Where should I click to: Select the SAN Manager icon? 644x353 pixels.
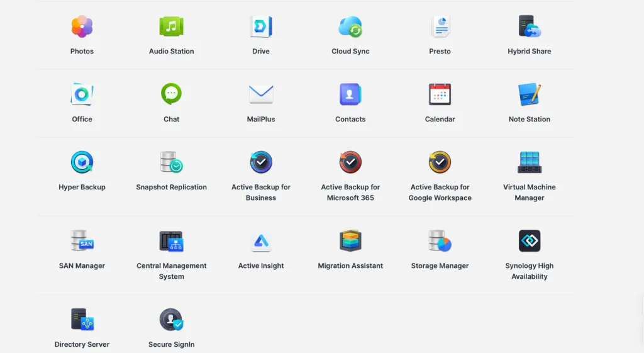point(82,241)
